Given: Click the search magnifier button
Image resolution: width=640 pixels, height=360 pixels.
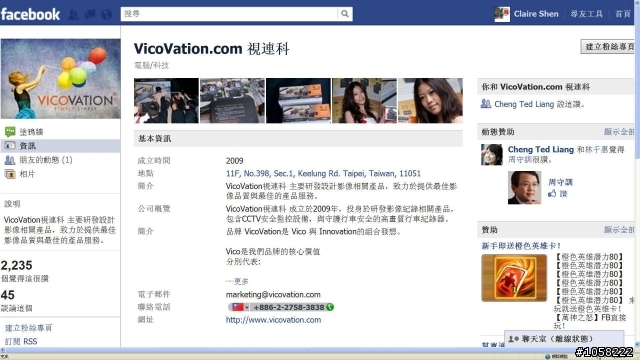Looking at the screenshot, I should tap(345, 14).
